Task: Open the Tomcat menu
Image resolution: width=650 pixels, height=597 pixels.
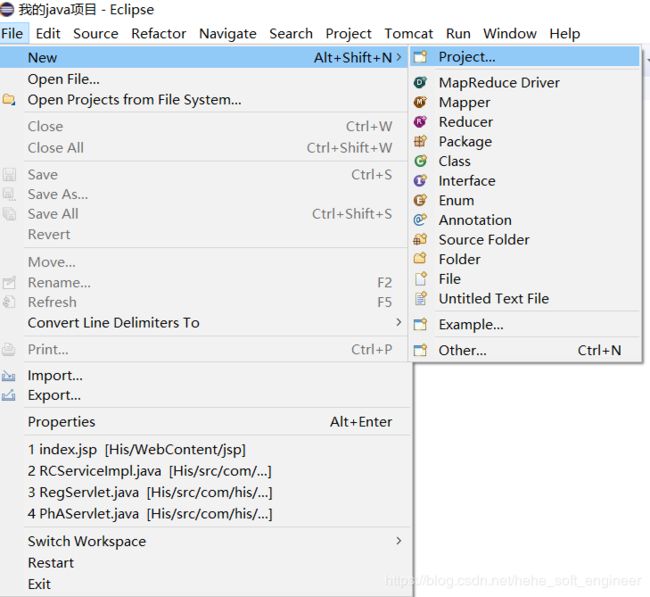Action: 409,33
